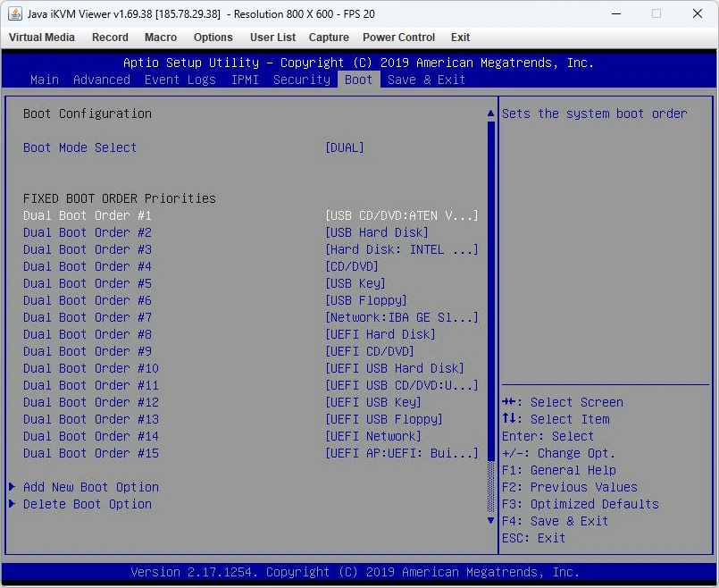The image size is (719, 588).
Task: Open Dual Boot Order #1 device selector
Action: [401, 215]
